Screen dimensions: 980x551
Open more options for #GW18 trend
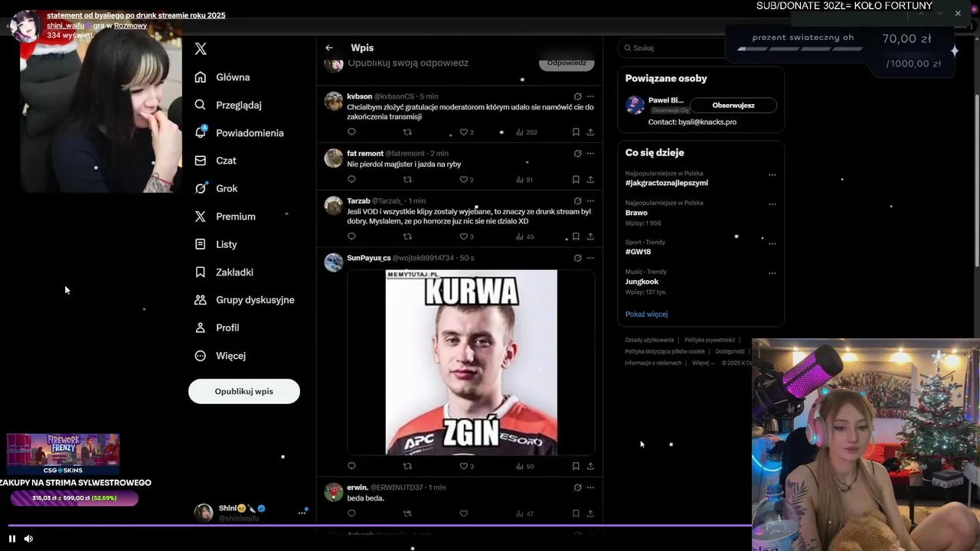772,243
